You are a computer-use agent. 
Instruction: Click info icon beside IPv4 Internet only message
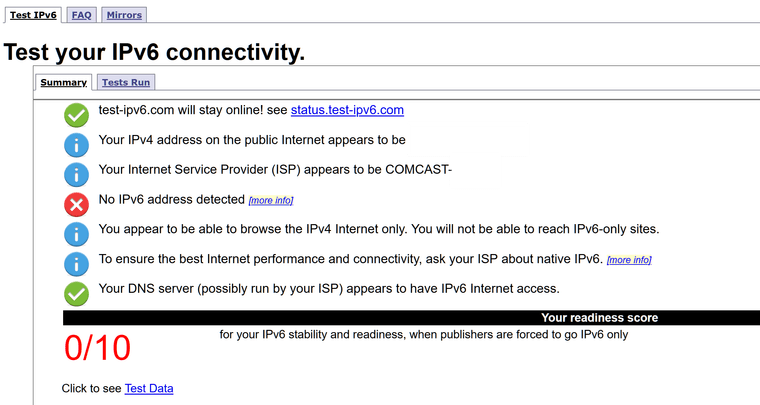77,234
